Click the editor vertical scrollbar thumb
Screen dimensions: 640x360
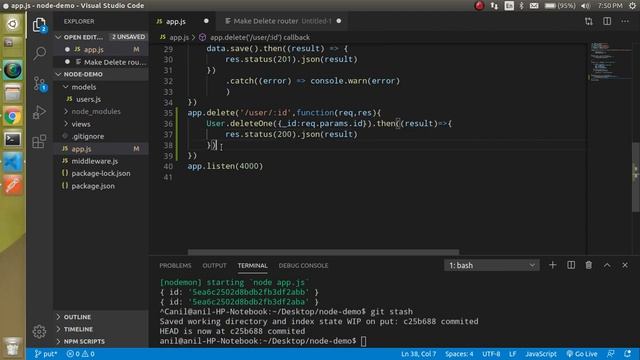tap(636, 177)
